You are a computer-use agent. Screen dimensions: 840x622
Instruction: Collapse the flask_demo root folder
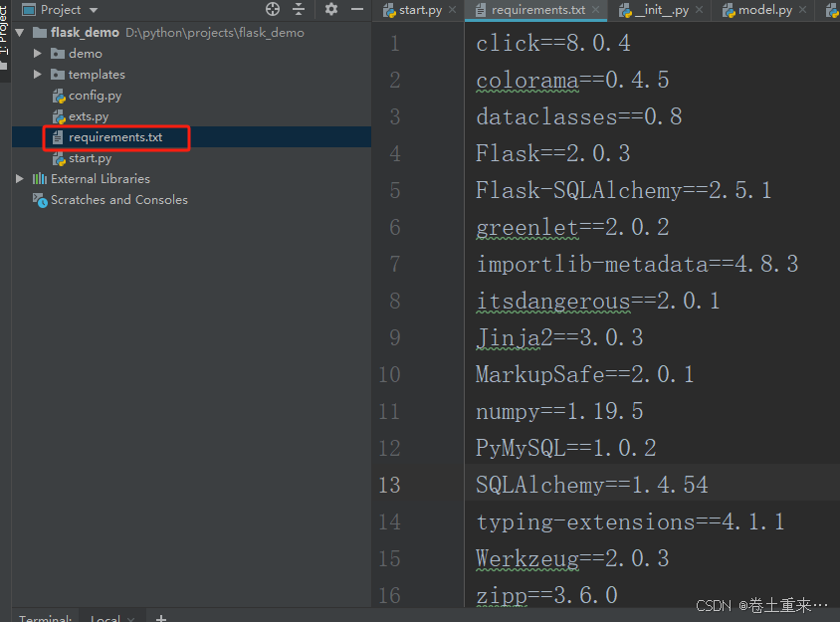point(20,33)
